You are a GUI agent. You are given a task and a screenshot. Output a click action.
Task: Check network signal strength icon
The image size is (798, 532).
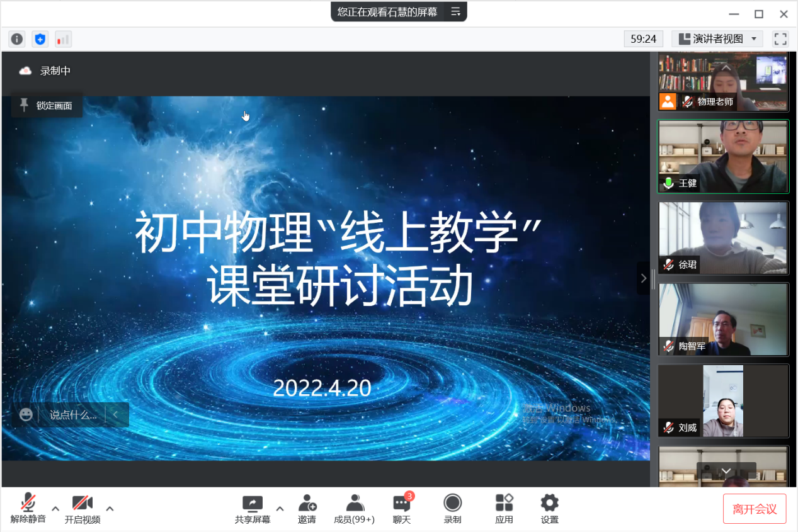point(63,39)
